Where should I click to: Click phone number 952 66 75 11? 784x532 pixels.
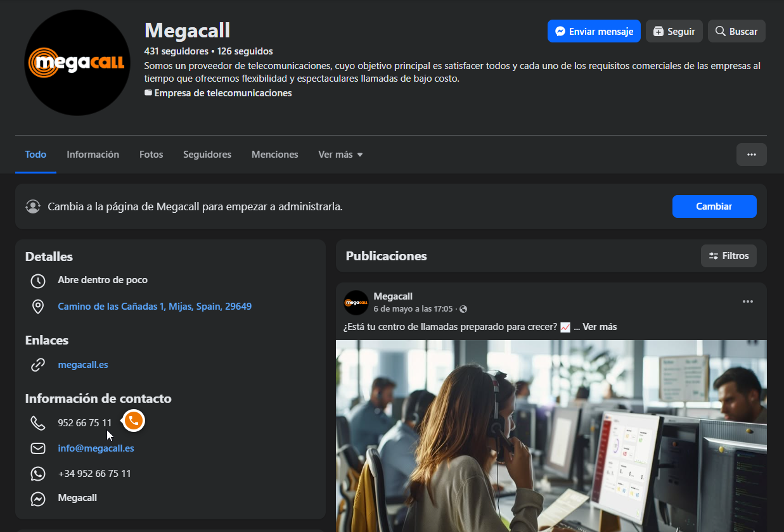84,423
